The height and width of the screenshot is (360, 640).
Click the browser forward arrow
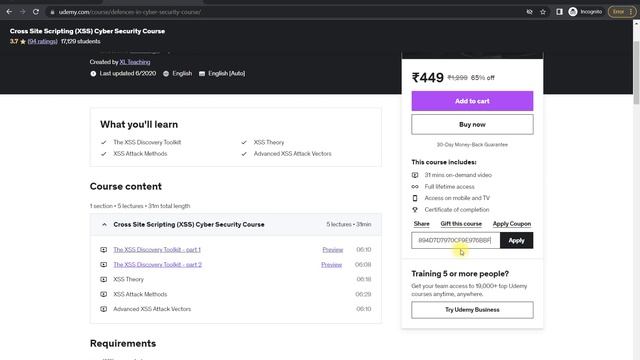tap(22, 12)
